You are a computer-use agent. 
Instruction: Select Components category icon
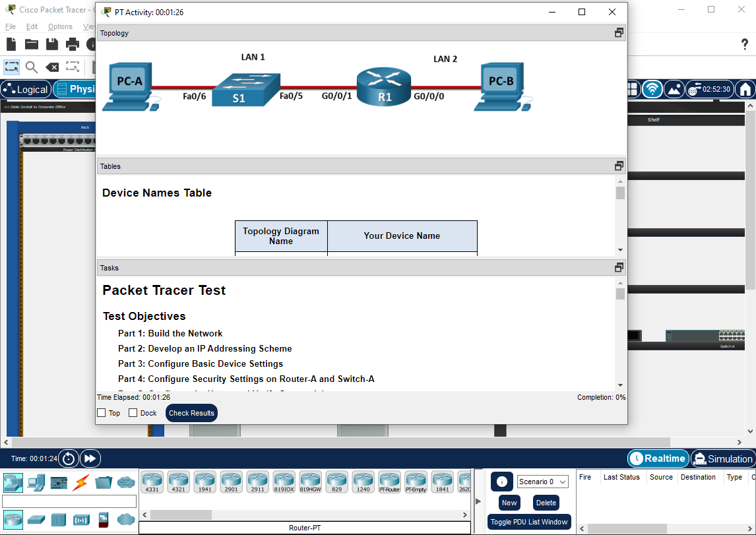point(58,482)
